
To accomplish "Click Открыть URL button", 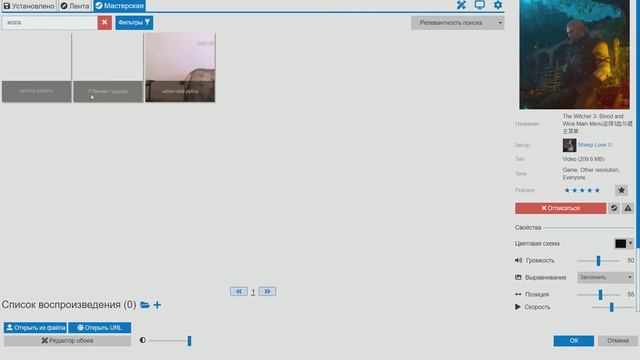I will [100, 327].
